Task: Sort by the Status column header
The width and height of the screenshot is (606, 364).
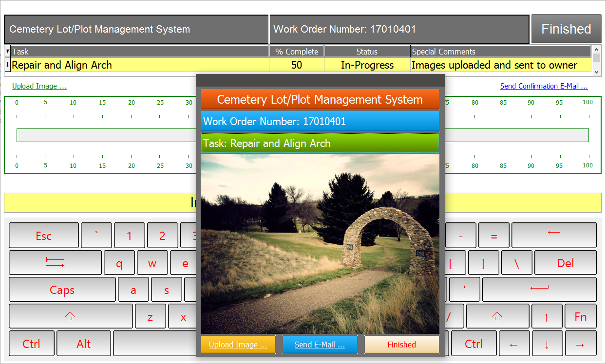Action: pos(367,52)
